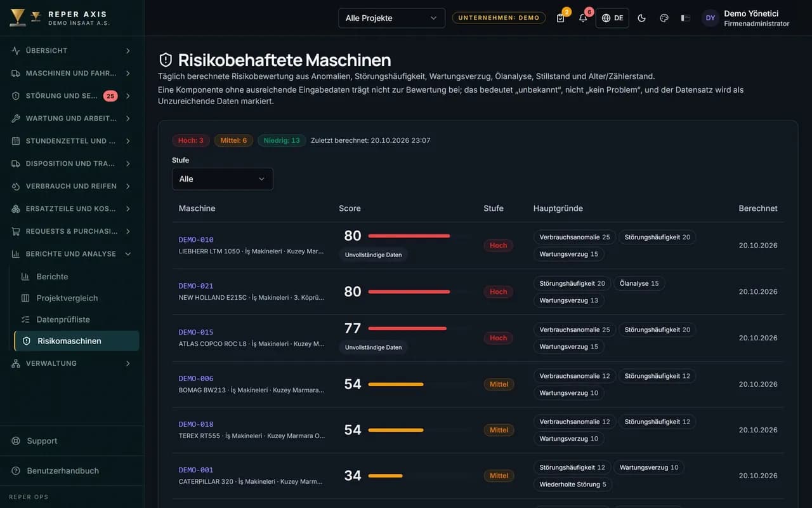
Task: Expand the Verbrauch und Reifen section
Action: 72,186
